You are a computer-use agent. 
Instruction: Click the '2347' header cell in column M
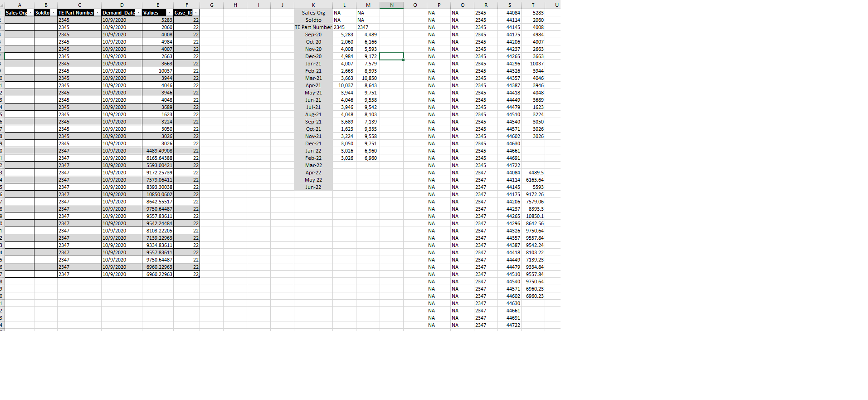pyautogui.click(x=368, y=27)
